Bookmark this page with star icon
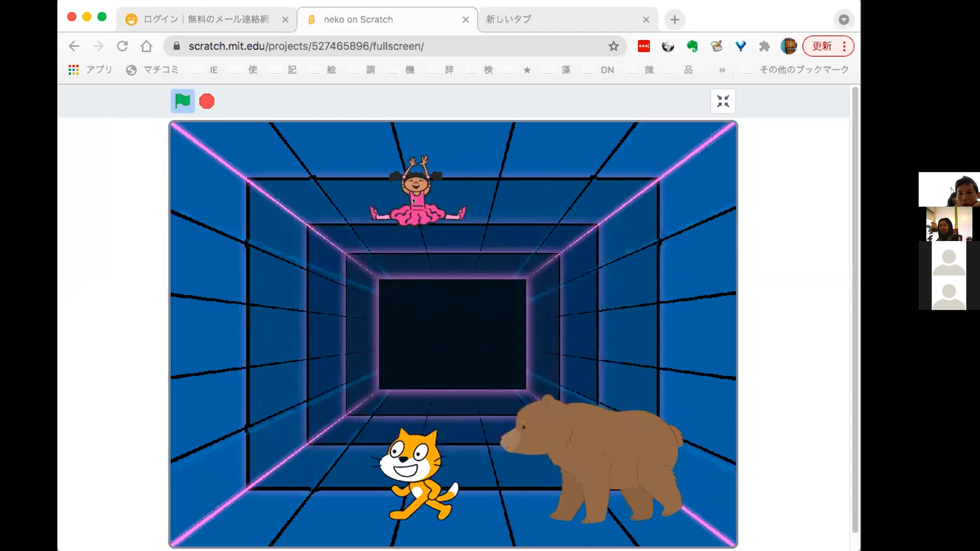Viewport: 980px width, 551px height. (x=613, y=46)
